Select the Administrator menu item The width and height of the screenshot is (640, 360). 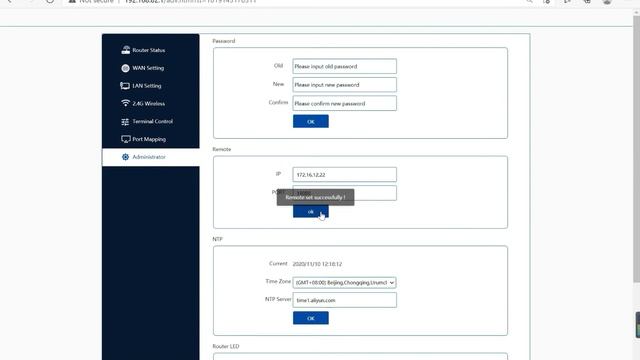151,157
